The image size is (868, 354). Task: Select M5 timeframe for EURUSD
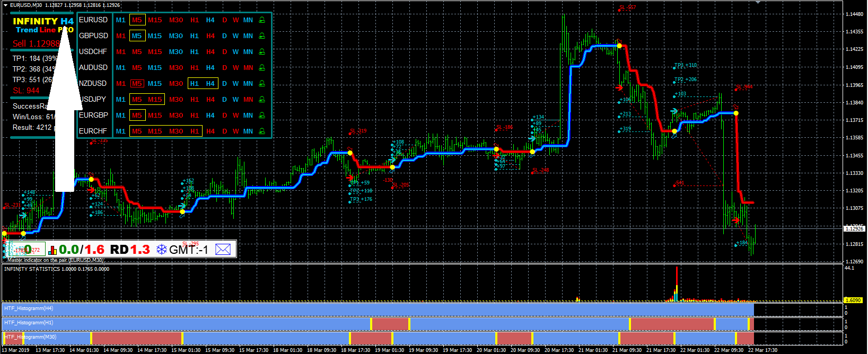137,20
